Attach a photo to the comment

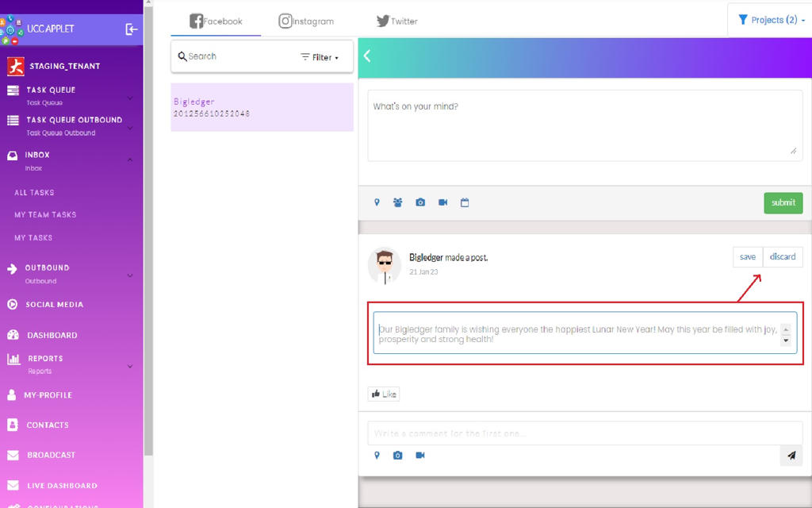(398, 456)
